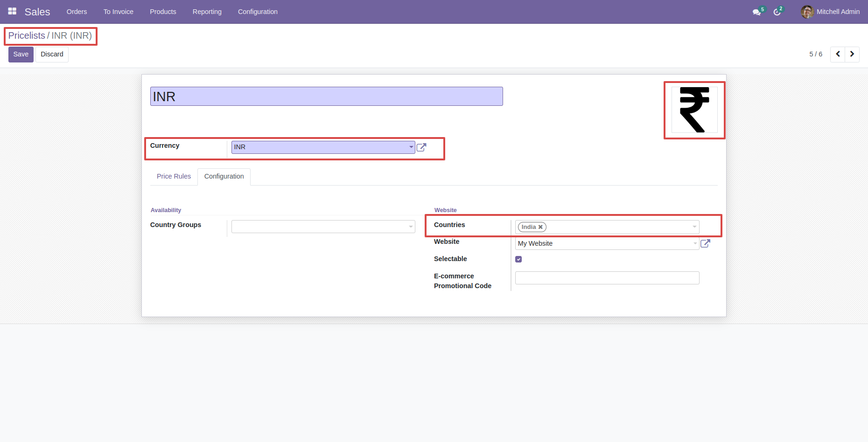Click the Country Groups label
The height and width of the screenshot is (442, 868).
click(x=175, y=225)
